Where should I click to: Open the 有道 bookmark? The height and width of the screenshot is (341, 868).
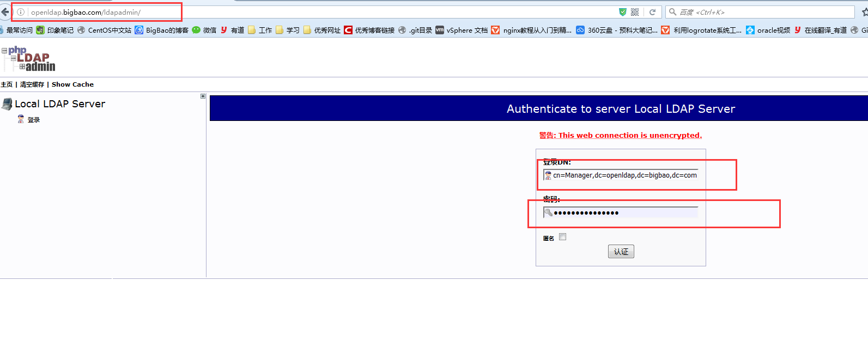233,30
